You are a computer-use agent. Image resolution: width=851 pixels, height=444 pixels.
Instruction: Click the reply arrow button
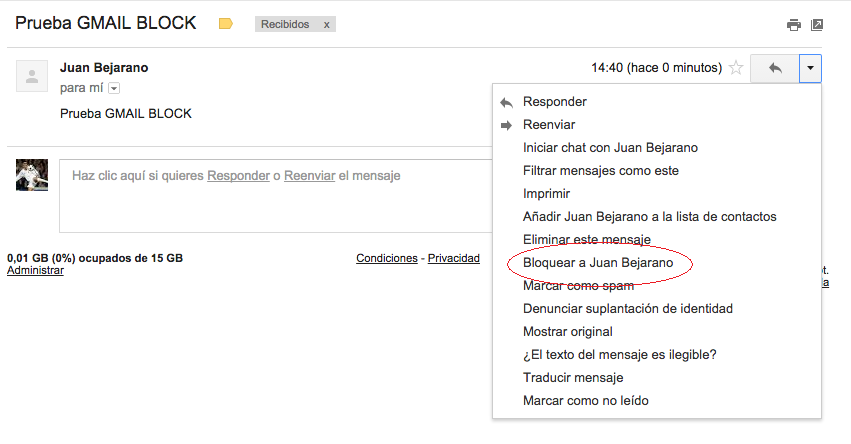click(x=775, y=68)
